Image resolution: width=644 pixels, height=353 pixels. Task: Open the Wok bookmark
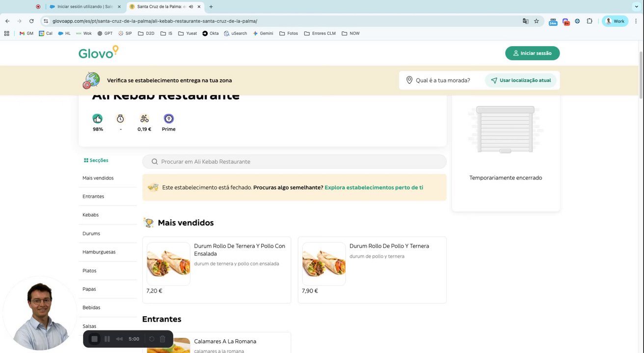coord(84,33)
